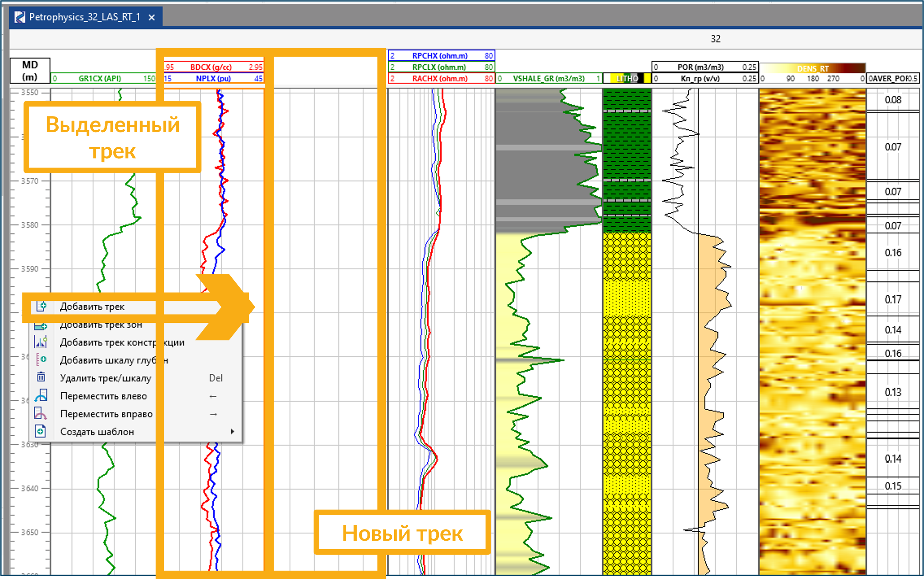Click the yellow sandstone lithology column
Viewport: 924px width, 579px height.
(627, 403)
